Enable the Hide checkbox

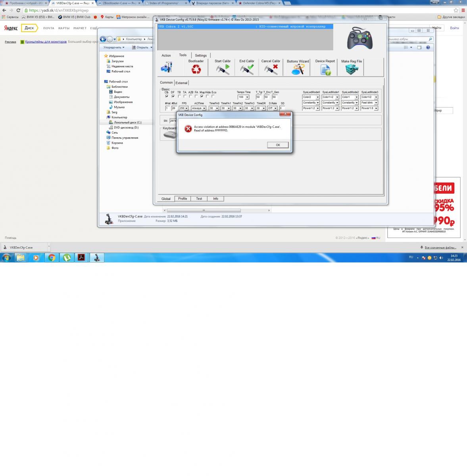(x=208, y=96)
